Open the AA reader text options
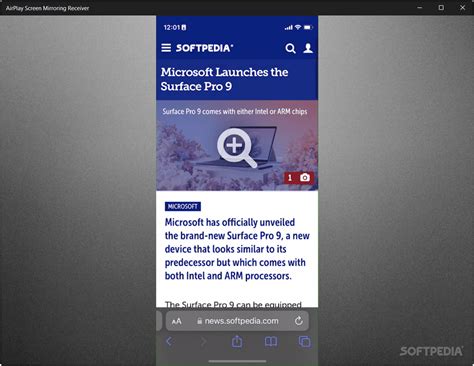The image size is (474, 366). tap(177, 321)
